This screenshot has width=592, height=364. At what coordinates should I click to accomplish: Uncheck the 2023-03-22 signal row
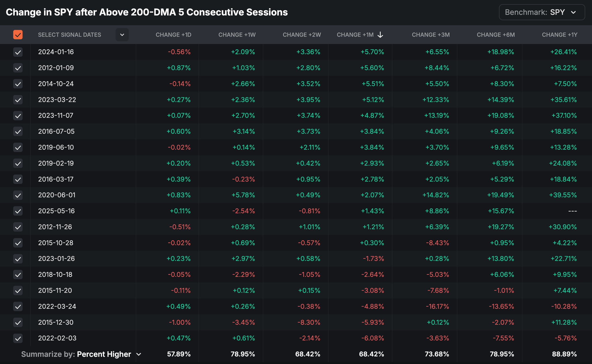(18, 100)
